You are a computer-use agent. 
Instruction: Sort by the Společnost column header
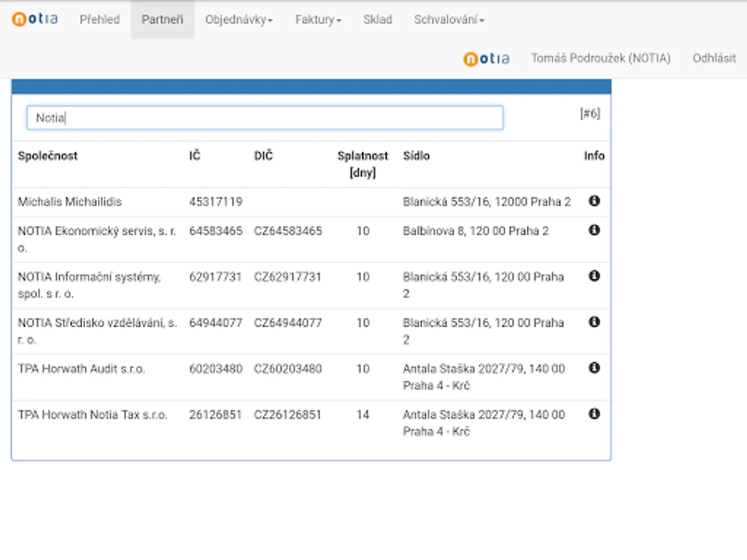click(x=47, y=156)
